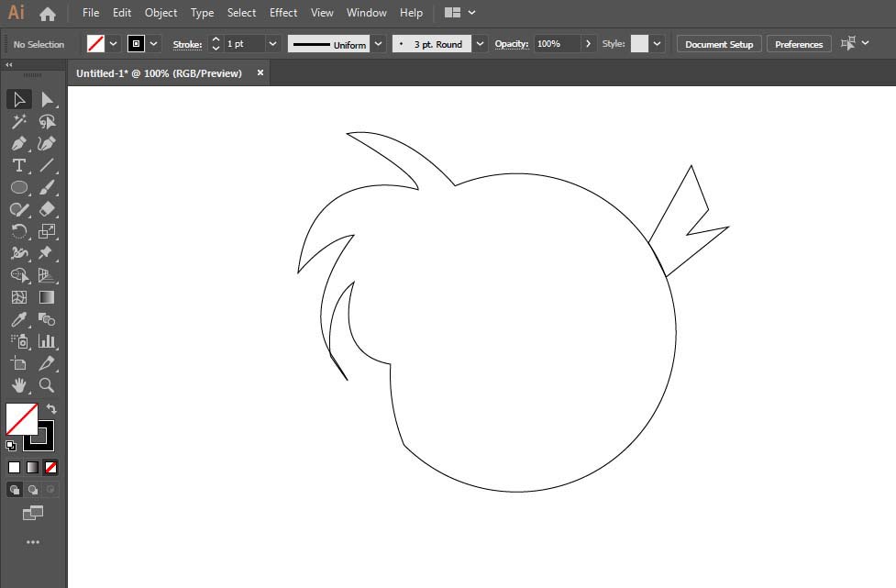The width and height of the screenshot is (896, 588).
Task: Select the Selection tool
Action: [x=19, y=99]
